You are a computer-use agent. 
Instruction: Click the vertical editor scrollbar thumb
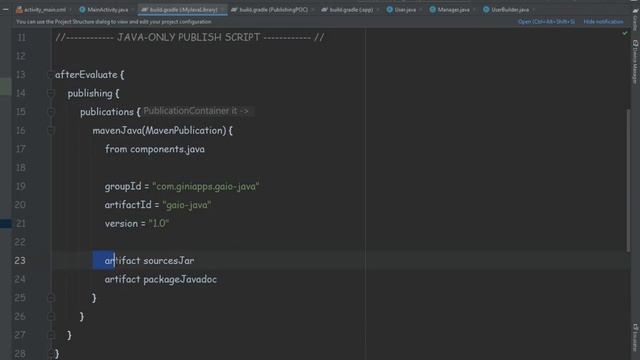pyautogui.click(x=628, y=180)
